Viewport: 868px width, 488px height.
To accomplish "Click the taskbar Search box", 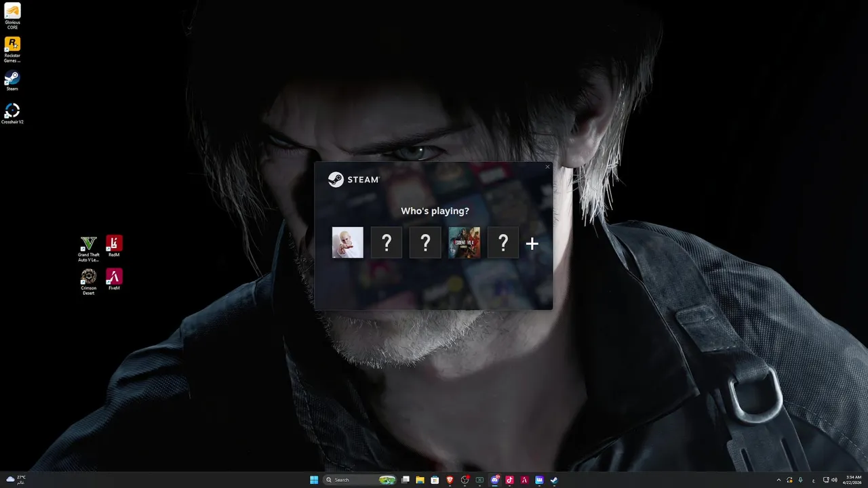I will tap(359, 480).
